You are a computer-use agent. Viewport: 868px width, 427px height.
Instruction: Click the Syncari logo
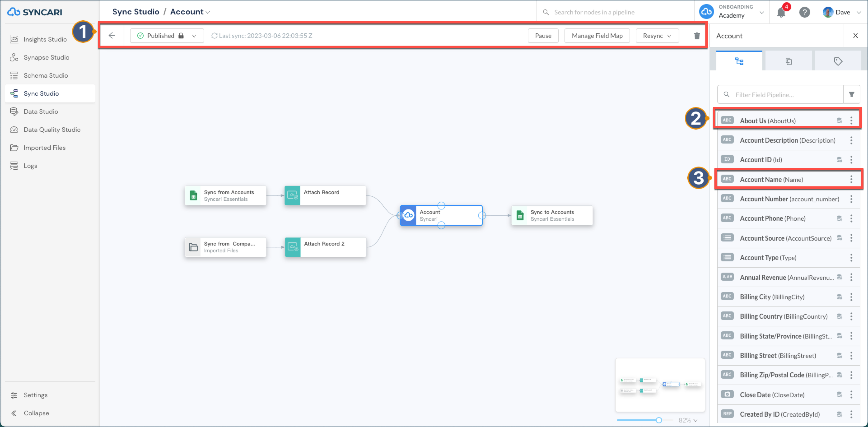(35, 12)
